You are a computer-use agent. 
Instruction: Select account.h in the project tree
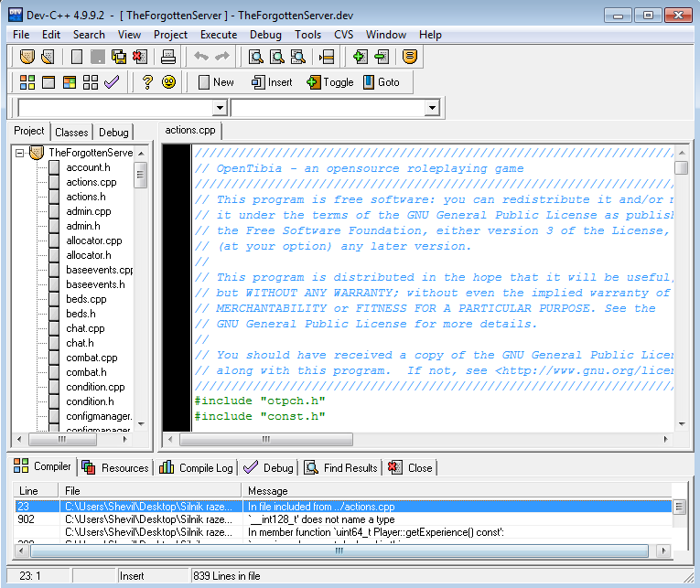[x=88, y=167]
